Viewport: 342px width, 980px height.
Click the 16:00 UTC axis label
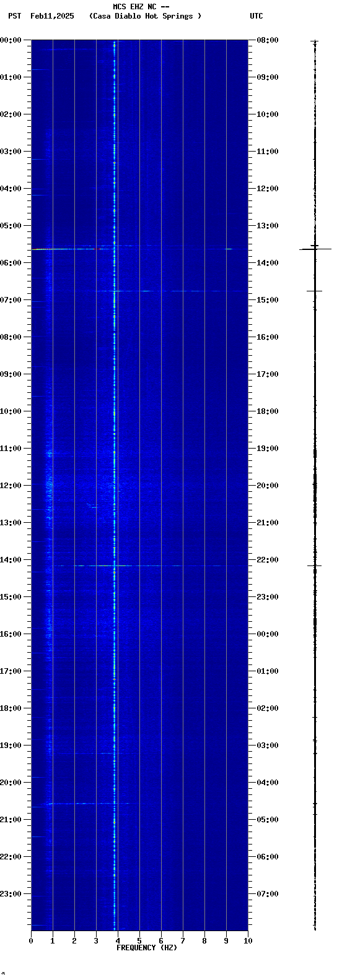(267, 337)
